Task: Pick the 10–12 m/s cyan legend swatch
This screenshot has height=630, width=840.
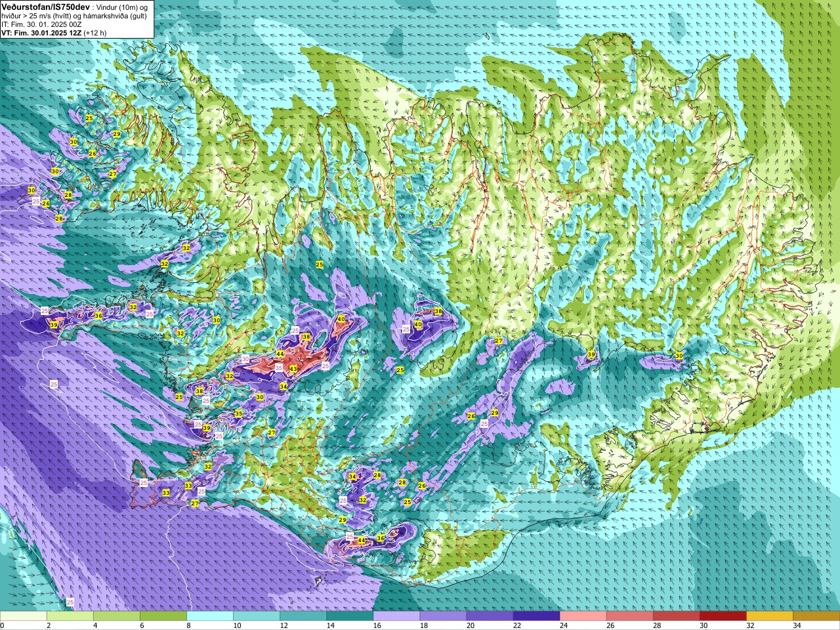Action: point(257,616)
